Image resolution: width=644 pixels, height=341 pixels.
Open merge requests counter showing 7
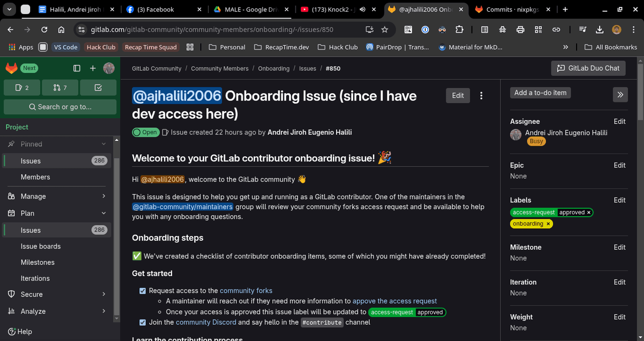[60, 88]
